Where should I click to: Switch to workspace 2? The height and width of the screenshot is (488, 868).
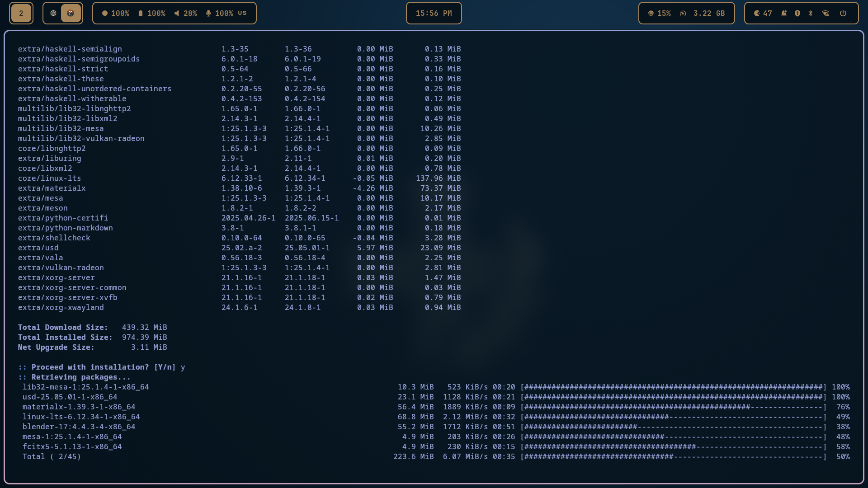(21, 14)
